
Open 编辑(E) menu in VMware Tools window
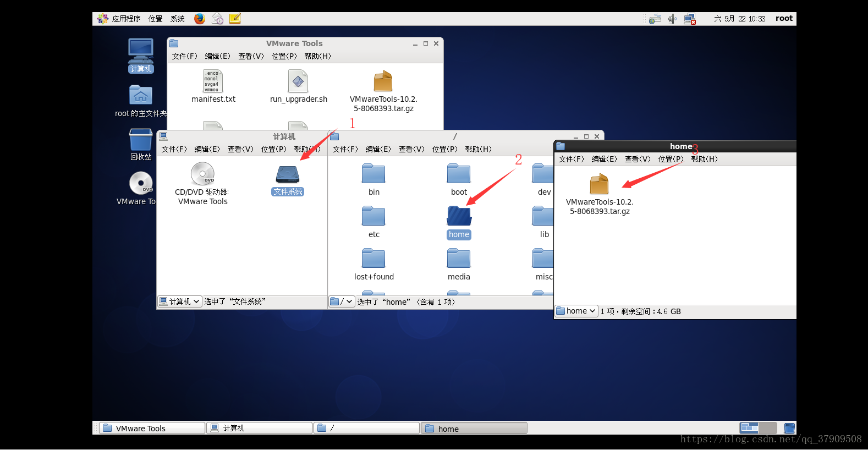click(x=218, y=56)
